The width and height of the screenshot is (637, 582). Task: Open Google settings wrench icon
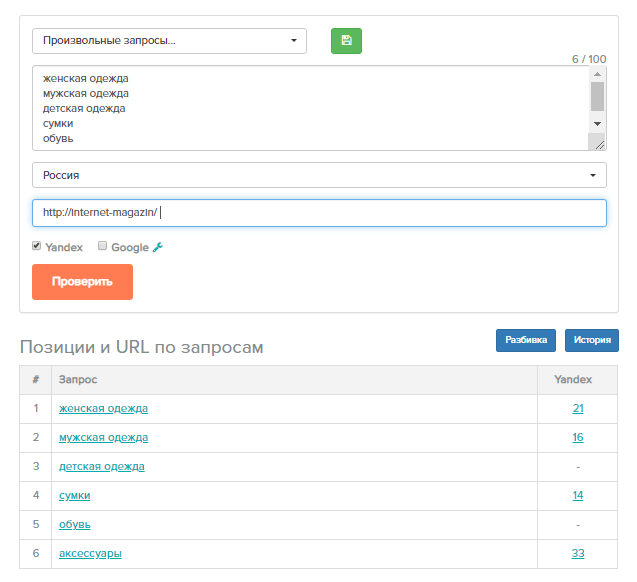[x=158, y=247]
